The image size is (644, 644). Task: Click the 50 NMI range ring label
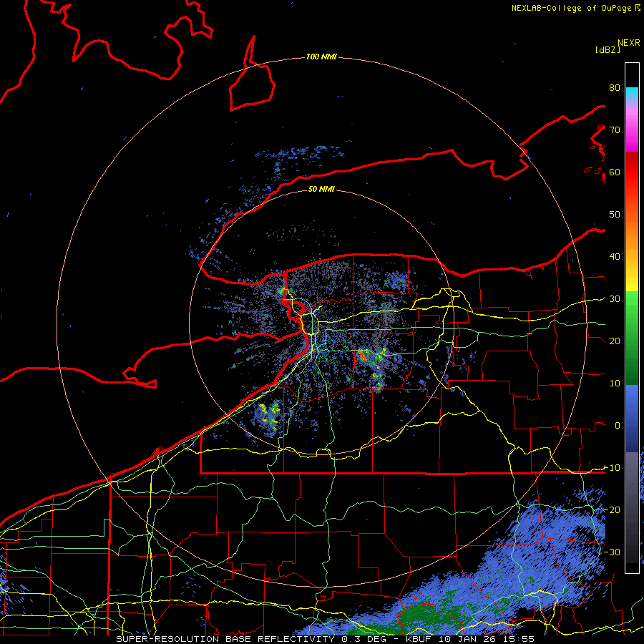(x=321, y=189)
